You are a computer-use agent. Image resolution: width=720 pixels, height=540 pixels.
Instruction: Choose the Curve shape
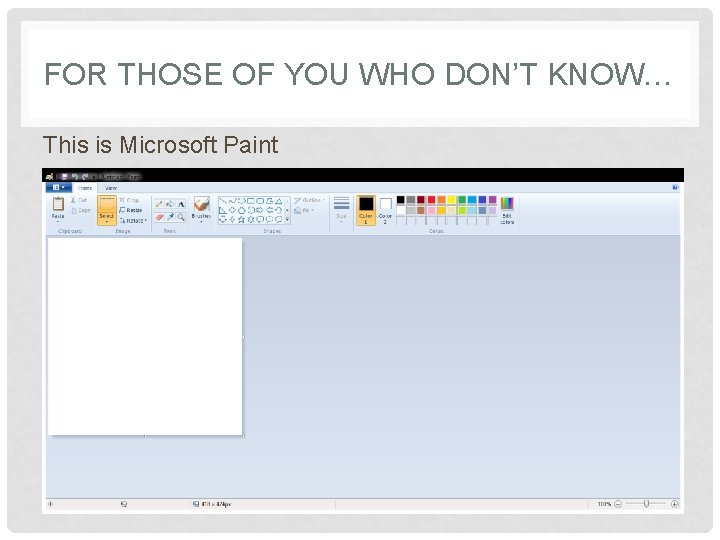232,201
